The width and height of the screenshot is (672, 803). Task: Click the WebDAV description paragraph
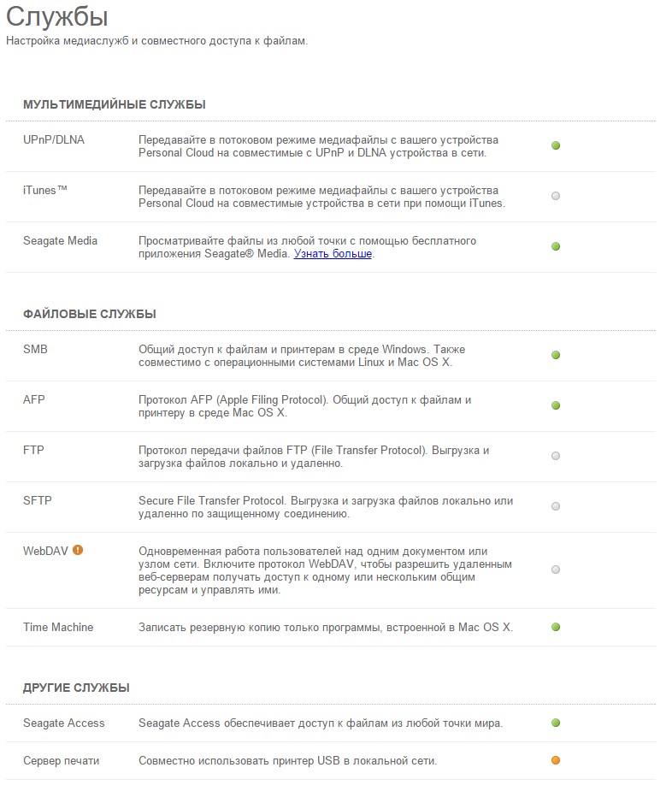[326, 570]
